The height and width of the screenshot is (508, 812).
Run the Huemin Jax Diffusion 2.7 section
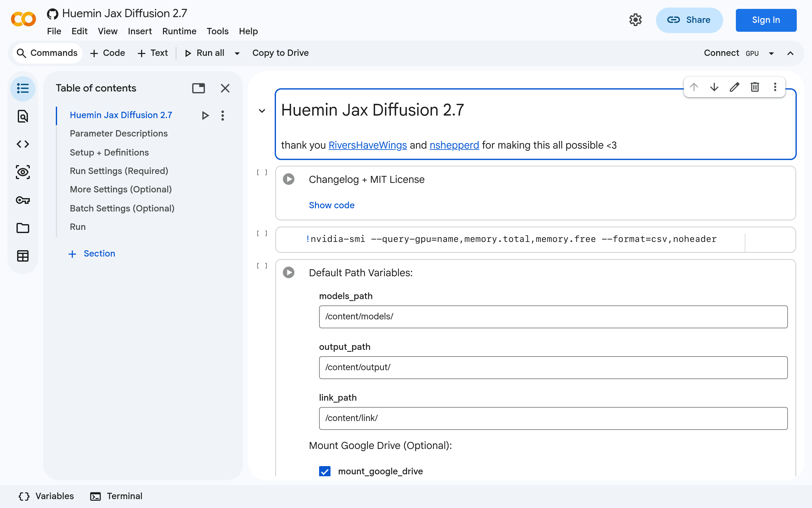pos(205,116)
